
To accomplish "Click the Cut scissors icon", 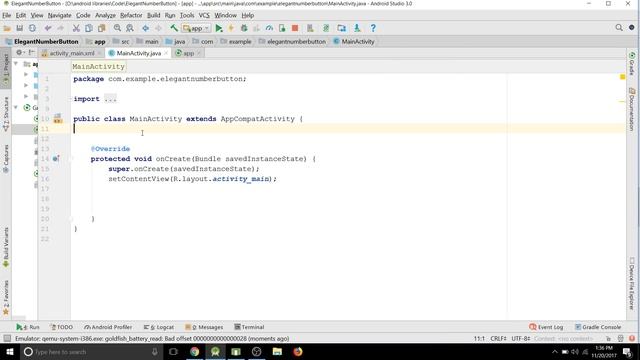I will pos(76,28).
